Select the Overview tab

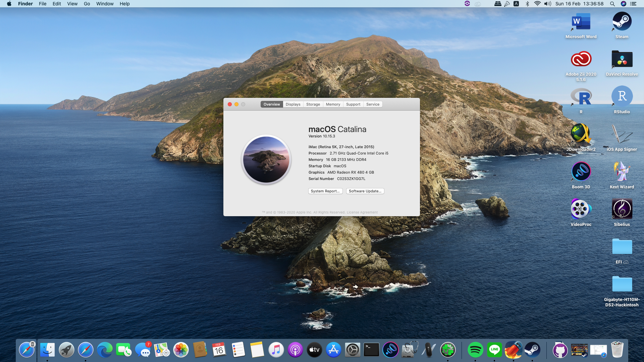pos(272,104)
